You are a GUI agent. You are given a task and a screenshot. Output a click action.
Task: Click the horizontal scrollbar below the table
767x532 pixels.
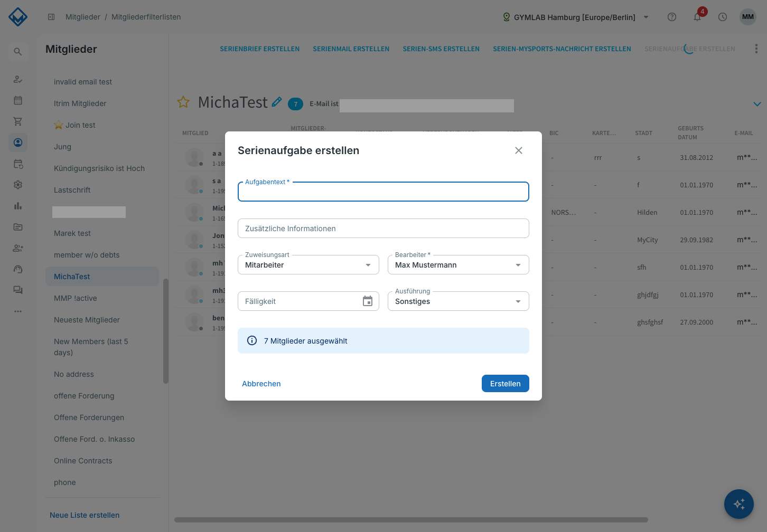(x=411, y=520)
